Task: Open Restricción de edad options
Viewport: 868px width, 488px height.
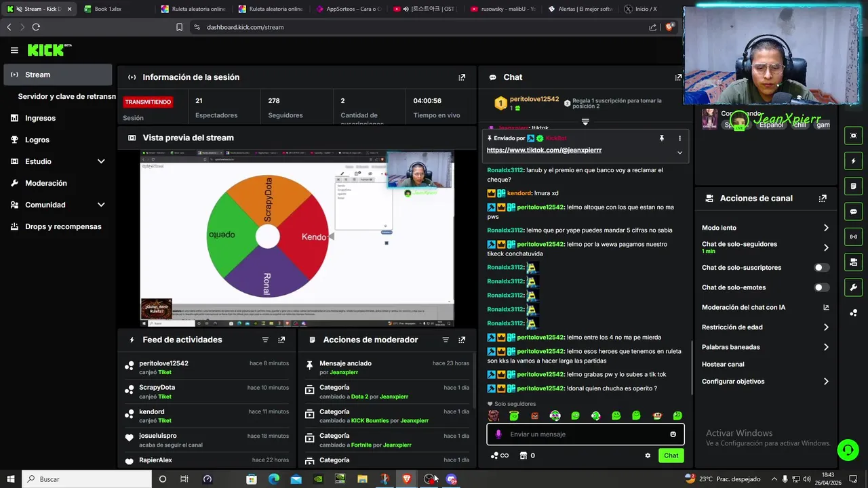Action: click(x=765, y=327)
